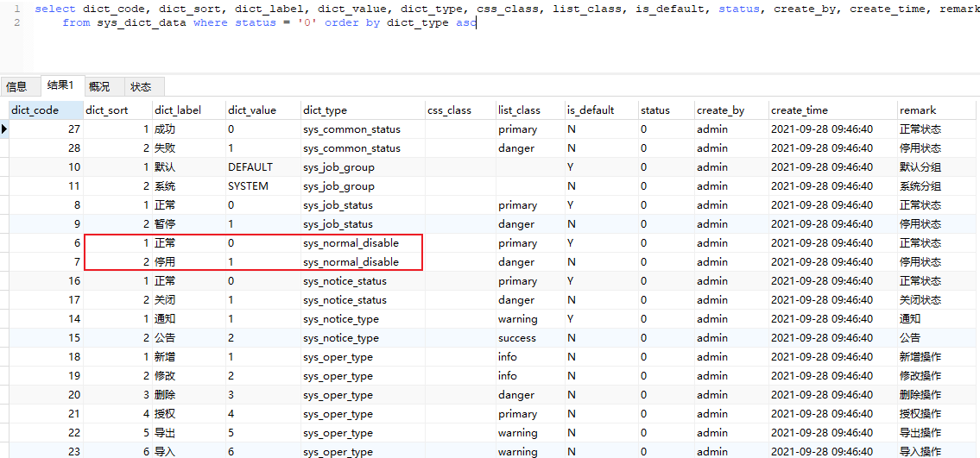Select dict_label cell 关闭
This screenshot has height=458, width=980.
(x=189, y=300)
